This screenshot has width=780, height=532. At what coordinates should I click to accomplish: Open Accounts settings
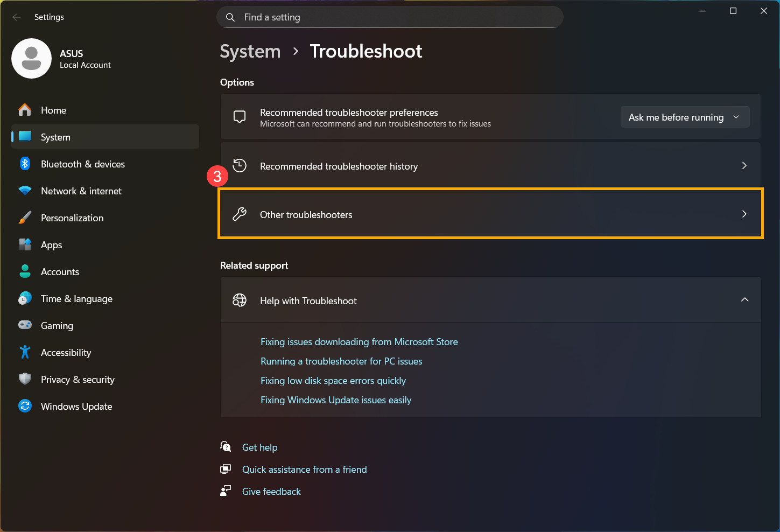click(105, 271)
